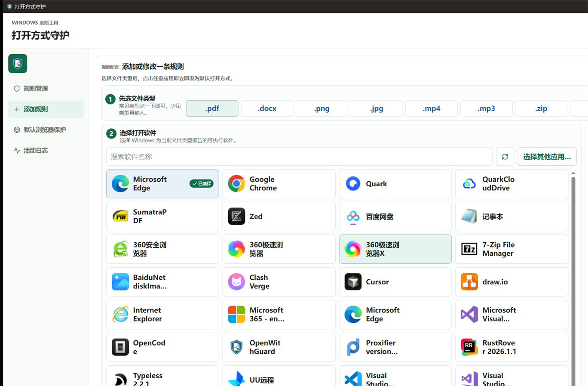Select the OpenWithGuard icon
The width and height of the screenshot is (588, 386).
pyautogui.click(x=236, y=347)
